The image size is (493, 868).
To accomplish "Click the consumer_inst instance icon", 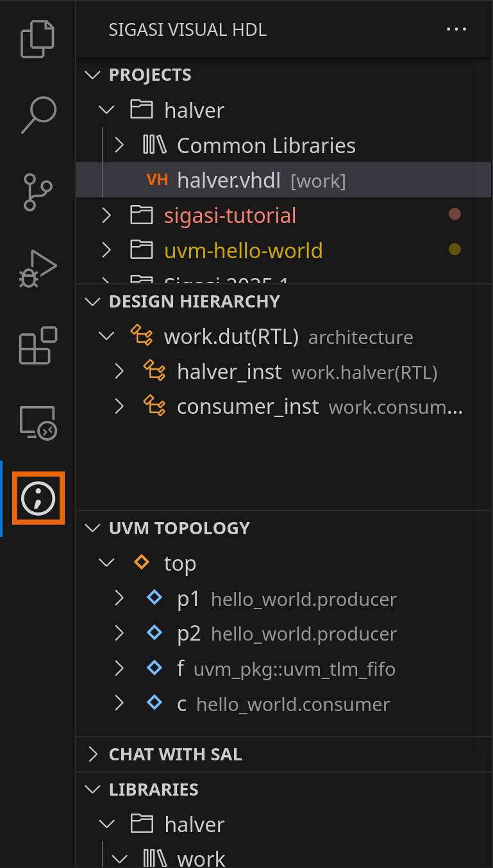I will 155,406.
